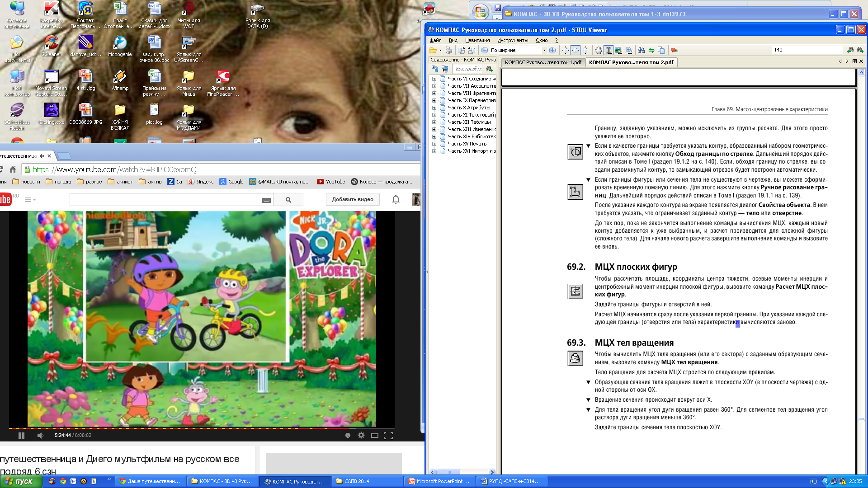Viewport: 868px width, 488px height.
Task: Expand 'Часть VIII Фрагменты' tree node
Action: (x=434, y=93)
